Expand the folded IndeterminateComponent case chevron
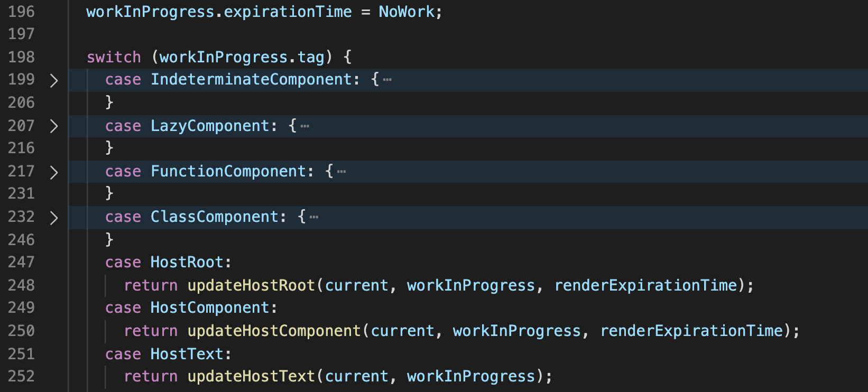The image size is (868, 392). 53,80
